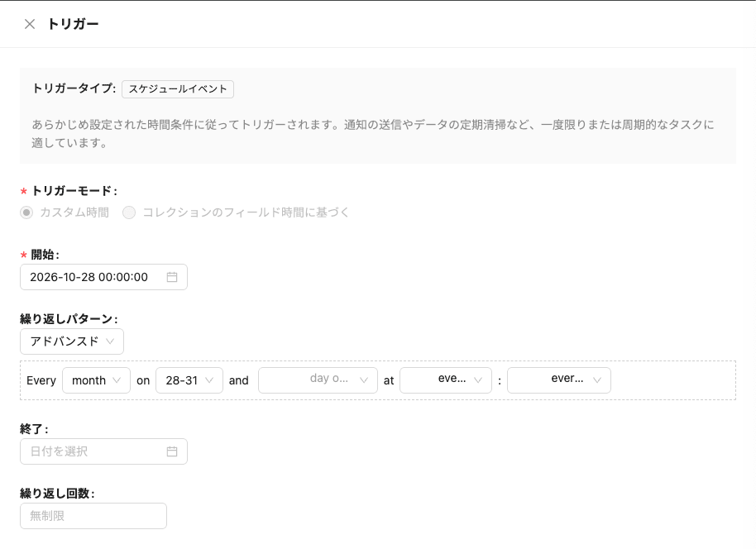Open the hour dropdown after 'at'
Image resolution: width=756 pixels, height=549 pixels.
446,380
